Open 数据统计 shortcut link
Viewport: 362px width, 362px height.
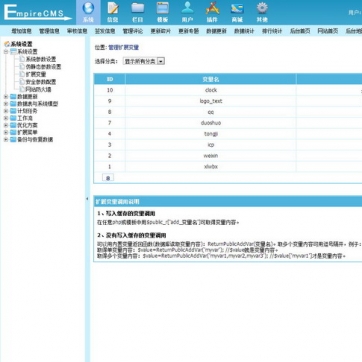click(244, 31)
